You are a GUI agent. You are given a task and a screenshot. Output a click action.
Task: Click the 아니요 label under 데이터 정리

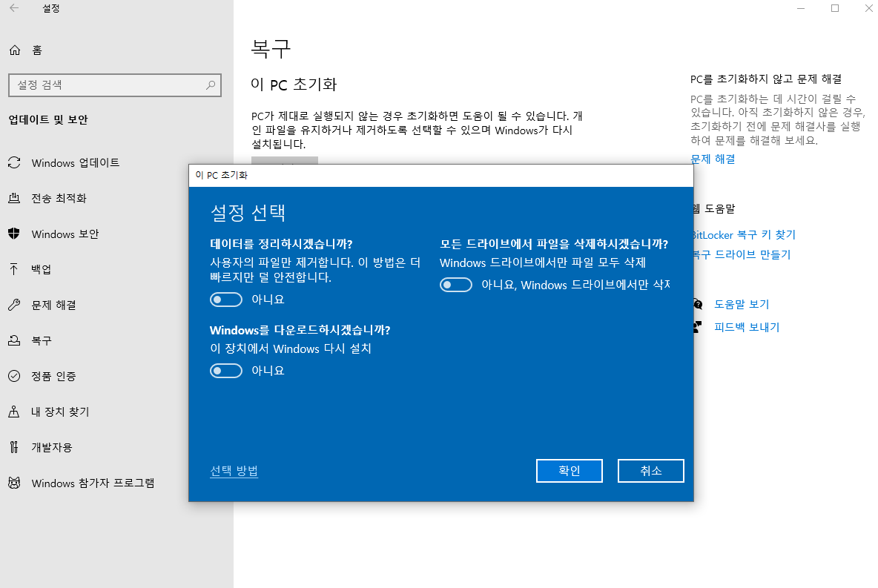click(268, 300)
